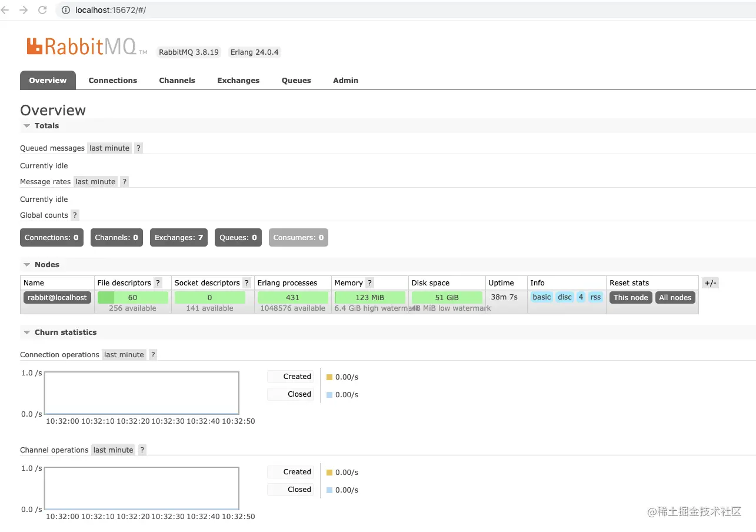Click '1048576 available' under Erlang processes
This screenshot has height=532, width=756.
(293, 308)
